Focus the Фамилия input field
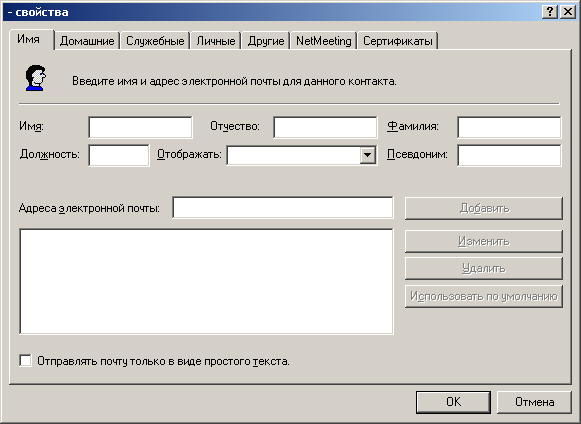This screenshot has width=581, height=424. click(509, 127)
